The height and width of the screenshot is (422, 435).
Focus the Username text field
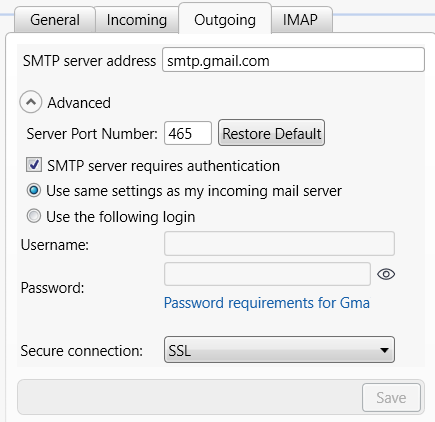click(x=279, y=244)
